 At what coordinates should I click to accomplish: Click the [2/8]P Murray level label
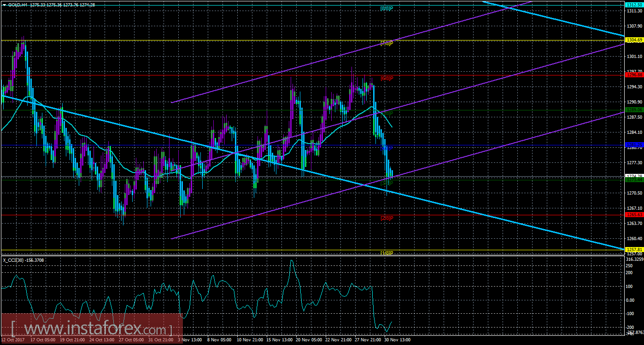[x=386, y=218]
